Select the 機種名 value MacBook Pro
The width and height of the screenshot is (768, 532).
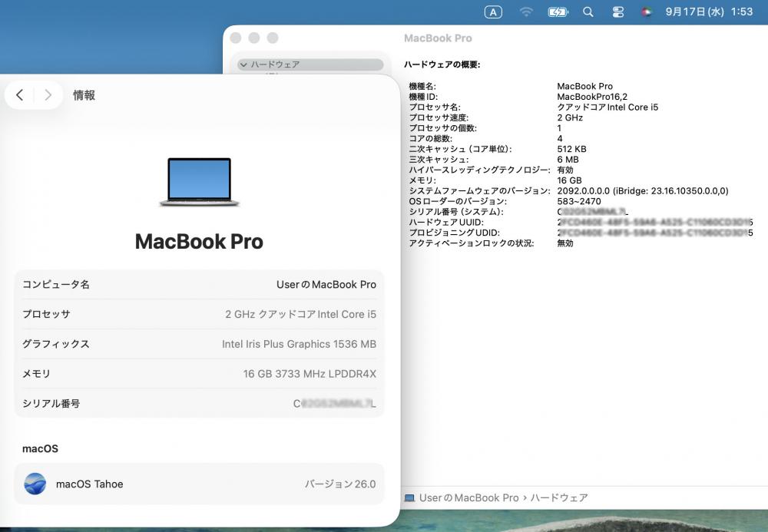[584, 86]
